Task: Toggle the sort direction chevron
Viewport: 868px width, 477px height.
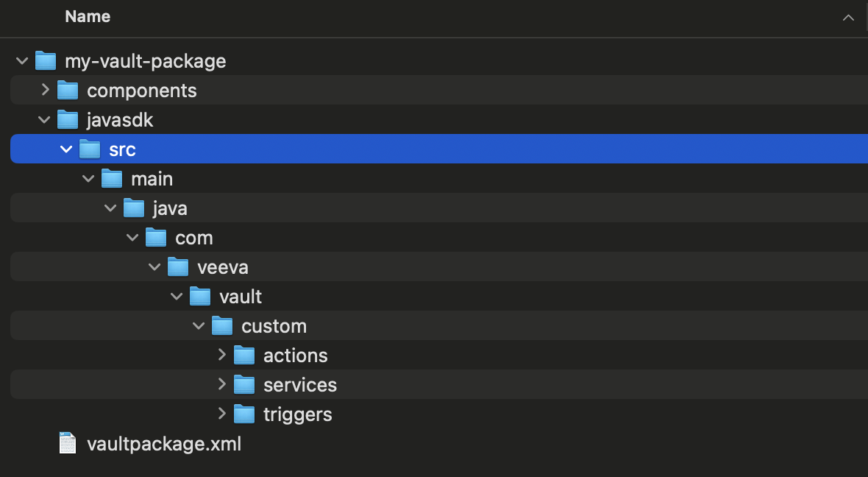Action: point(848,17)
